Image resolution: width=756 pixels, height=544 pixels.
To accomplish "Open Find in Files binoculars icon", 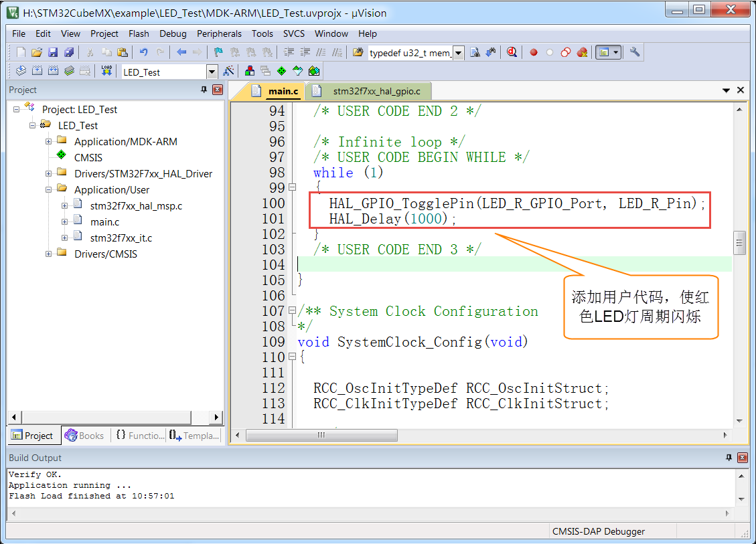I will (358, 52).
